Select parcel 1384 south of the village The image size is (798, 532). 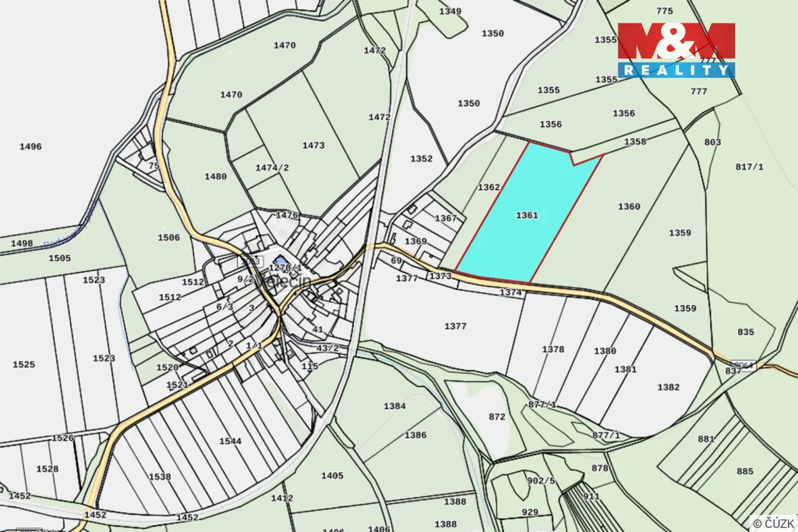(394, 407)
